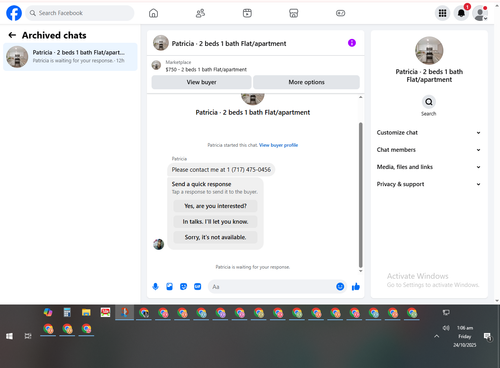Expand Media, files and links section
The width and height of the screenshot is (500, 368).
point(429,167)
